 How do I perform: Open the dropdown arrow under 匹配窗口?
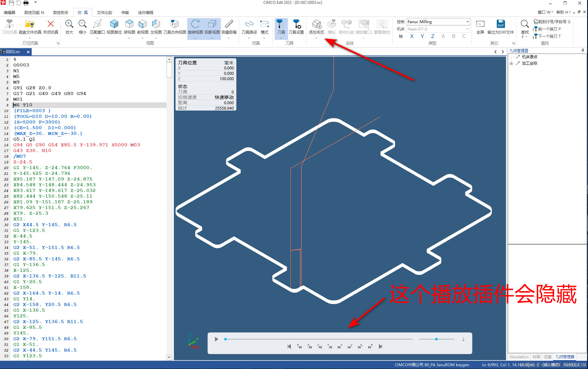click(97, 38)
